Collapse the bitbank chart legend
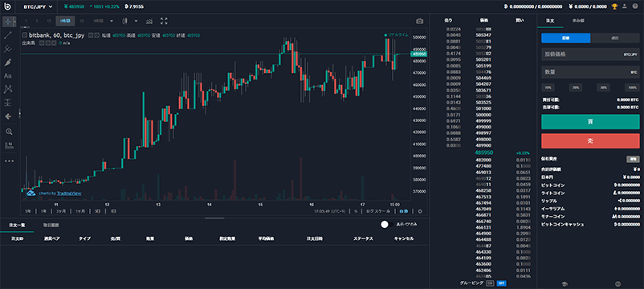644x289 pixels. (x=25, y=35)
